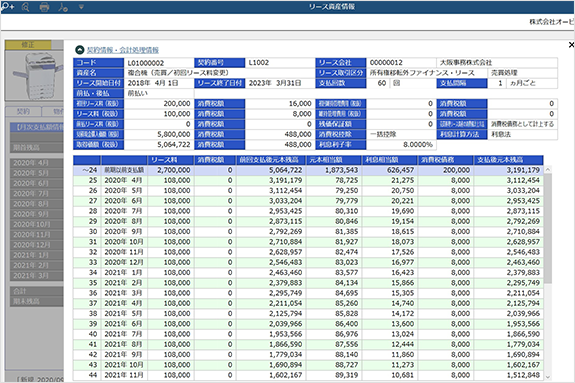Click the 消費税債務 column header
The height and width of the screenshot is (383, 575).
[x=446, y=160]
